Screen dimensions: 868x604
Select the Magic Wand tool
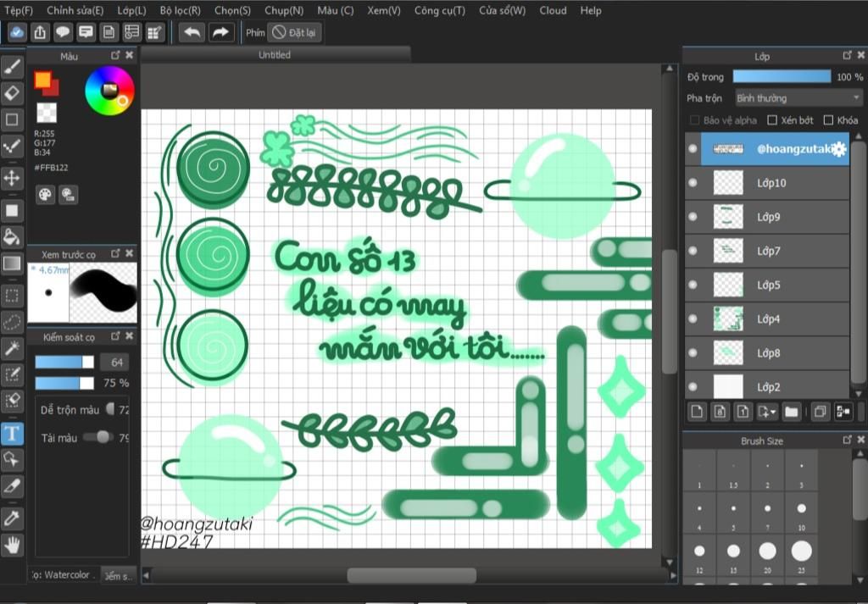click(x=12, y=348)
